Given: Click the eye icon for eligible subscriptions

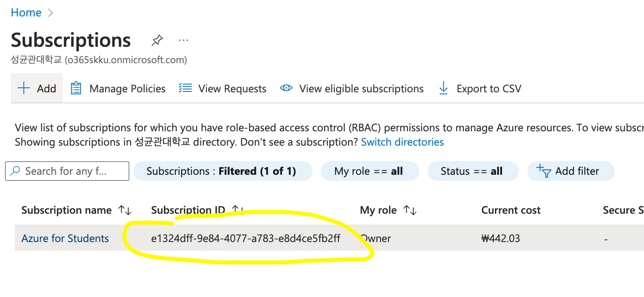Looking at the screenshot, I should pos(286,88).
